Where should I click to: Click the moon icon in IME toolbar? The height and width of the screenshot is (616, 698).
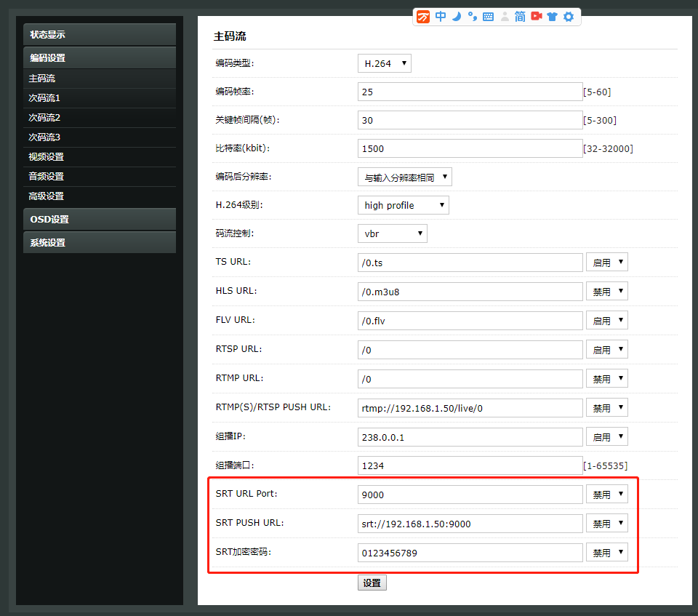[457, 17]
